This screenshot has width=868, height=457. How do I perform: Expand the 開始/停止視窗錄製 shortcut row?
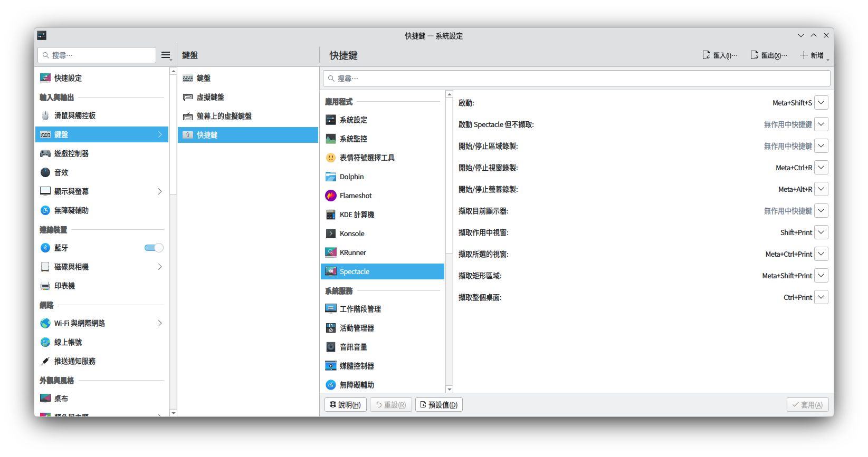pyautogui.click(x=821, y=168)
